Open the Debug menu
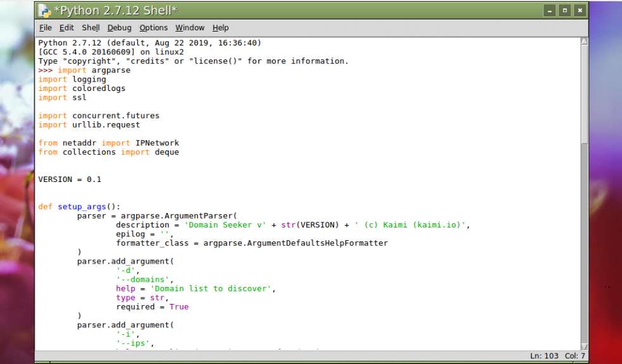622x364 pixels. (x=120, y=28)
